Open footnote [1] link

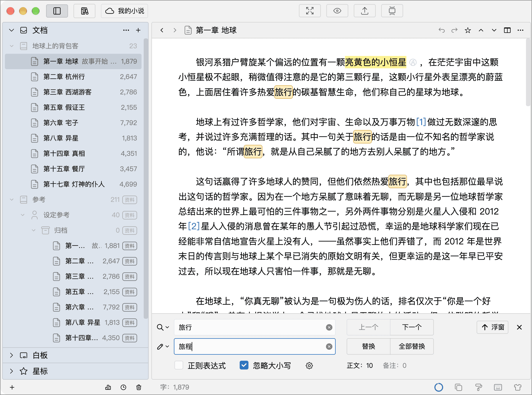pyautogui.click(x=421, y=122)
